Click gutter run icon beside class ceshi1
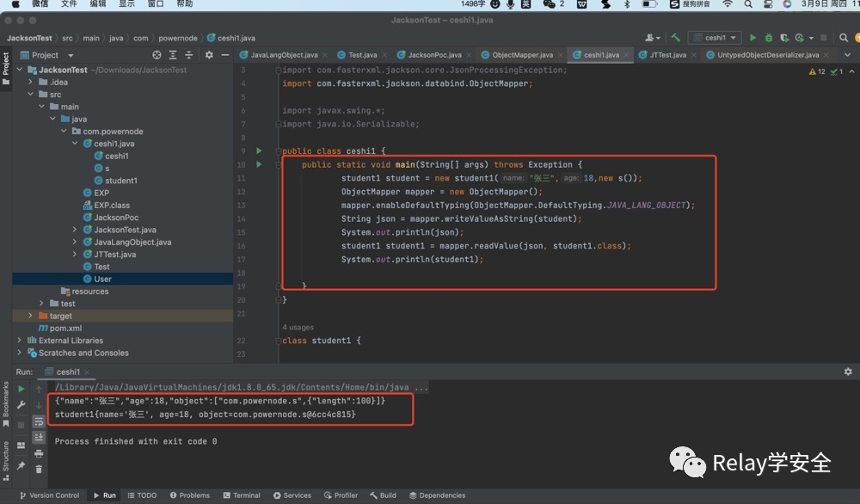860x504 pixels. point(259,151)
